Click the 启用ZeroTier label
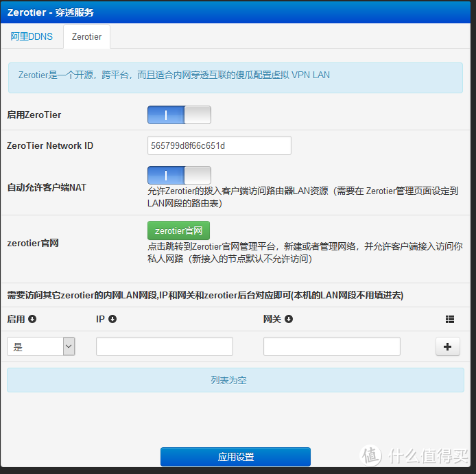The image size is (476, 474). 34,115
